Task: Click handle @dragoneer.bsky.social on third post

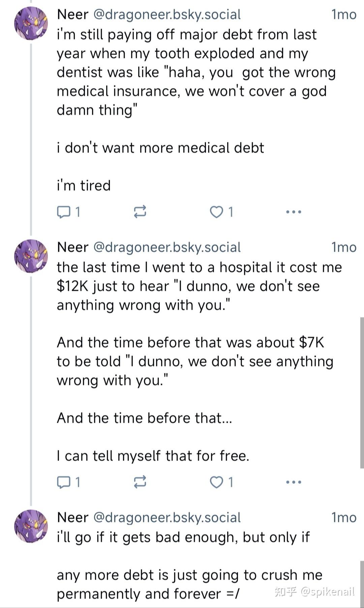Action: tap(167, 518)
